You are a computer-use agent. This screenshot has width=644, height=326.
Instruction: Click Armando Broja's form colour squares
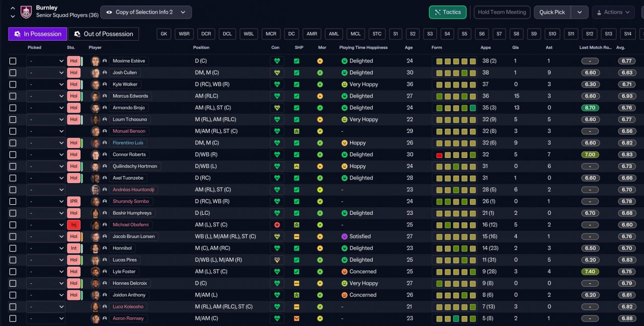[456, 108]
